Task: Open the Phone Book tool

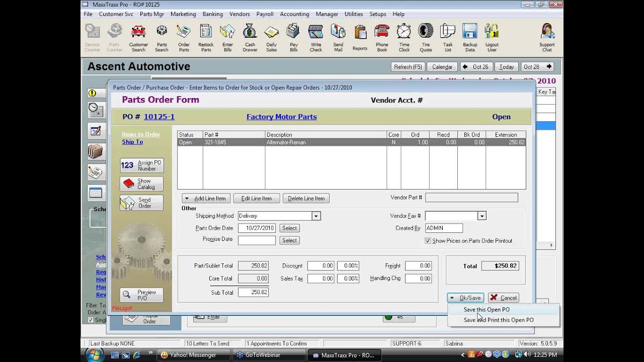Action: click(x=382, y=38)
